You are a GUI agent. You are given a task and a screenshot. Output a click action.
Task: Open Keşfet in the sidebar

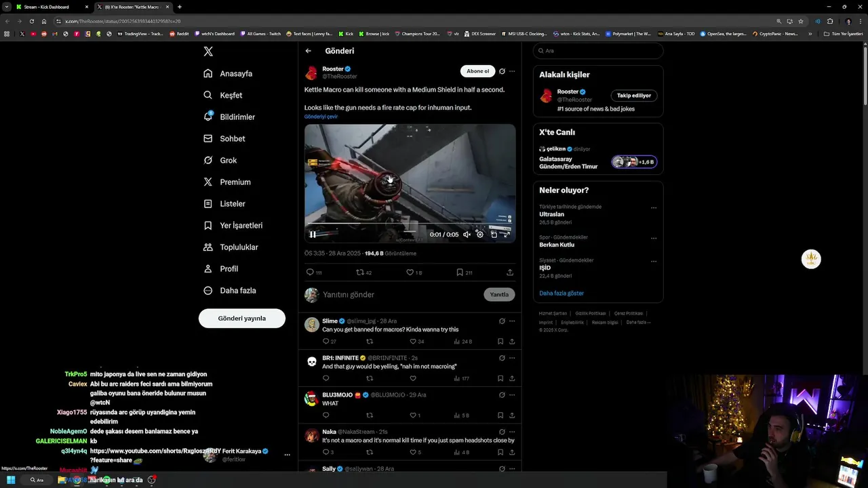(223, 95)
